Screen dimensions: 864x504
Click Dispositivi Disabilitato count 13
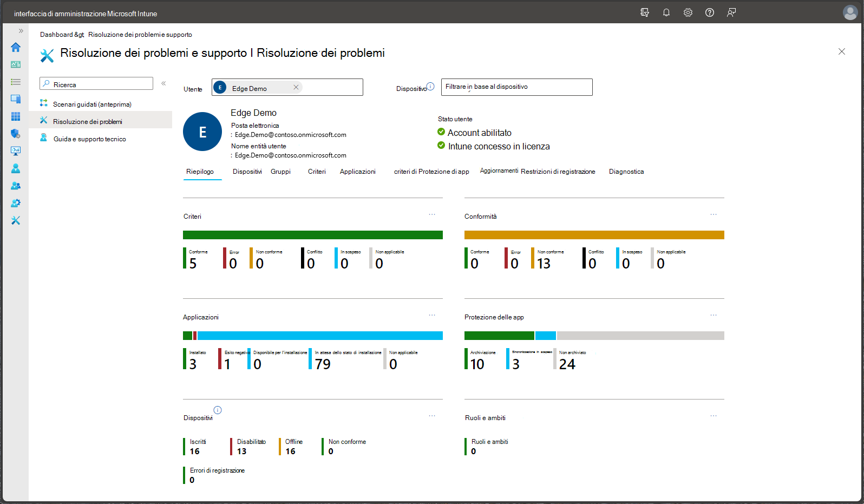242,451
